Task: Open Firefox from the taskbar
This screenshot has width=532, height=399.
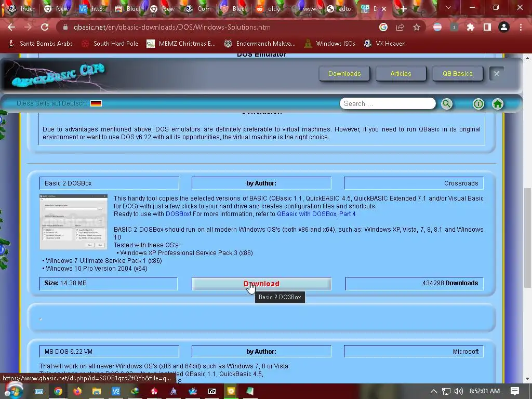Action: click(x=77, y=391)
